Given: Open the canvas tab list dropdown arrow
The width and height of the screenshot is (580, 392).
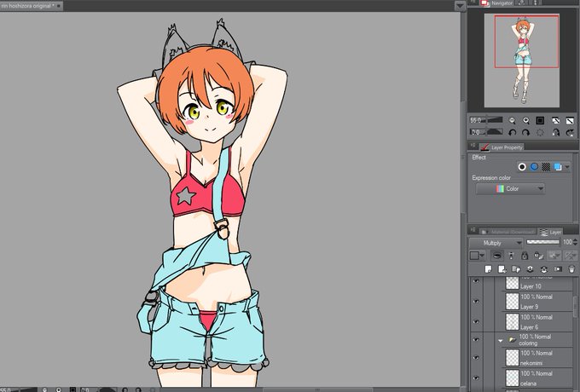Looking at the screenshot, I should pyautogui.click(x=460, y=6).
